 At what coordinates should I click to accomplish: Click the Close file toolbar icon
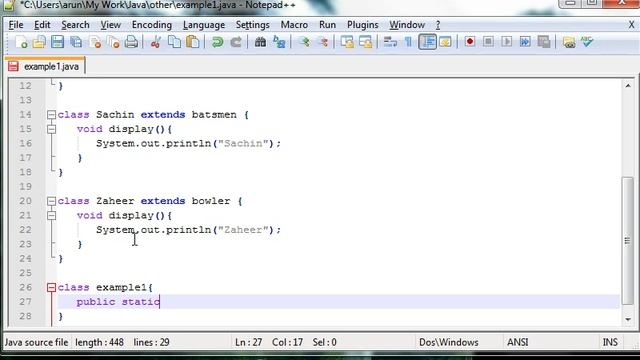click(95, 42)
